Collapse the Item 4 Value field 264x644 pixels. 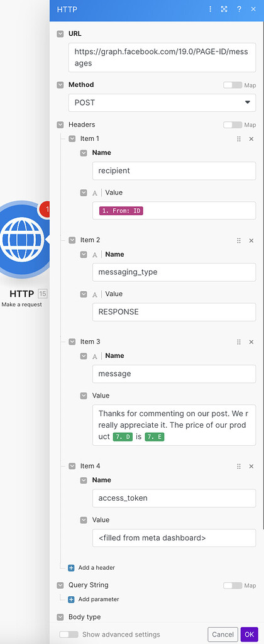coord(84,520)
